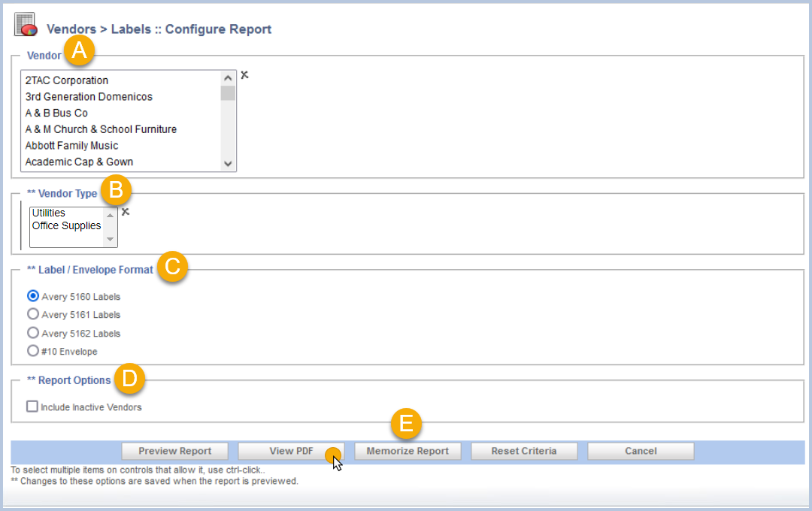The image size is (812, 511).
Task: Choose the #10 Envelope format option
Action: point(32,351)
